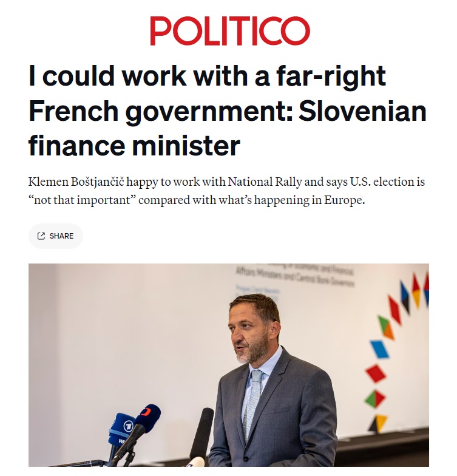Viewport: 457px width, 476px height.
Task: Click the red-topped microphone in photo
Action: [x=147, y=417]
